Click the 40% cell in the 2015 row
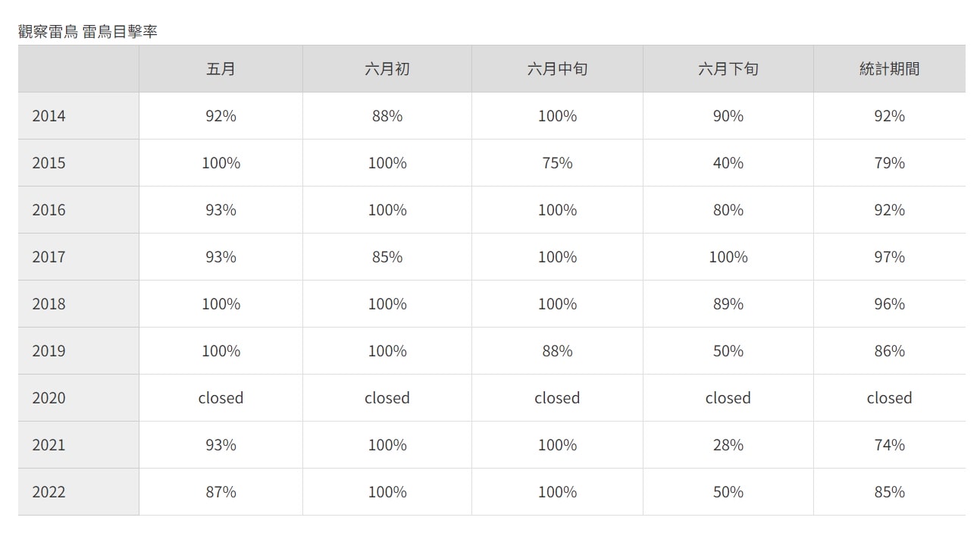Viewport: 980px width, 533px height. tap(728, 163)
